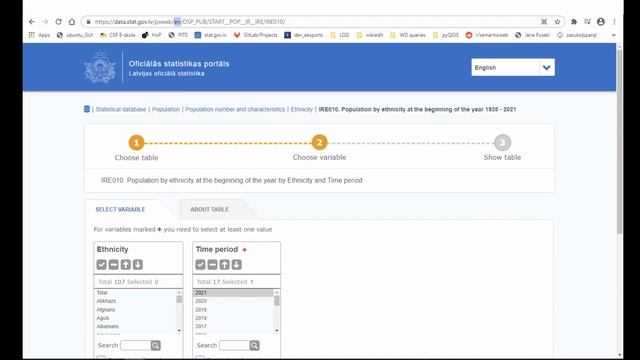
Task: Open the WD queries bookmarks folder
Action: pos(408,35)
